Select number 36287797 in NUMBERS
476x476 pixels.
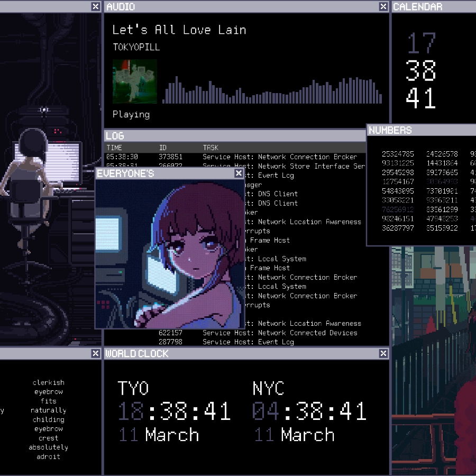[x=398, y=228]
